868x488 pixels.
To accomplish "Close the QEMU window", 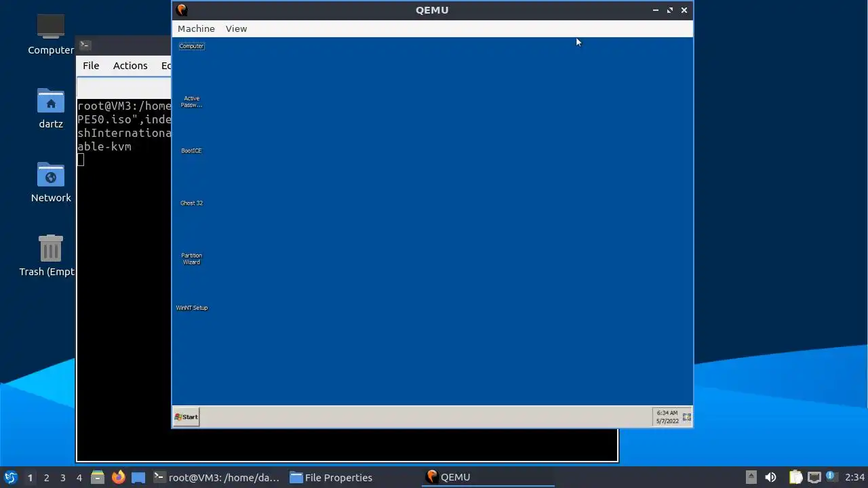I will (684, 10).
